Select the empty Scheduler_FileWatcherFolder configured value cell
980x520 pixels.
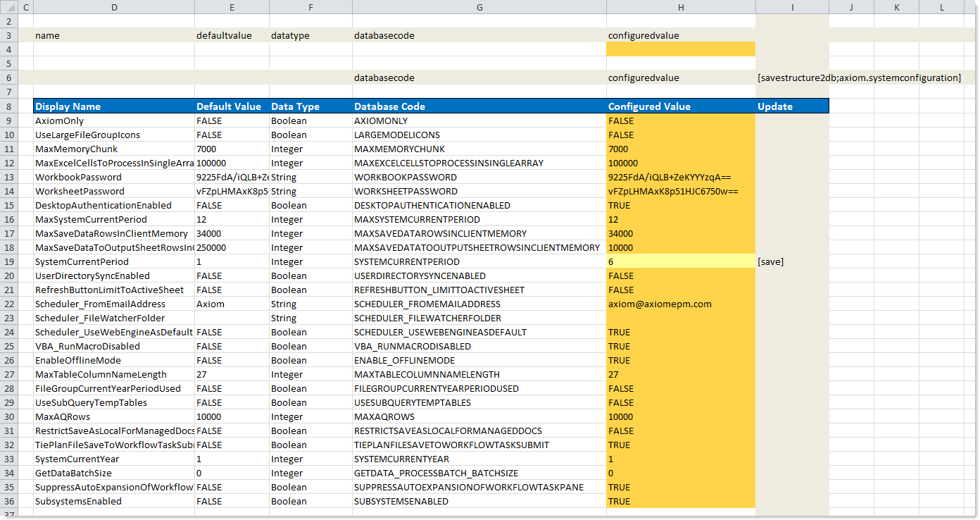tap(680, 318)
